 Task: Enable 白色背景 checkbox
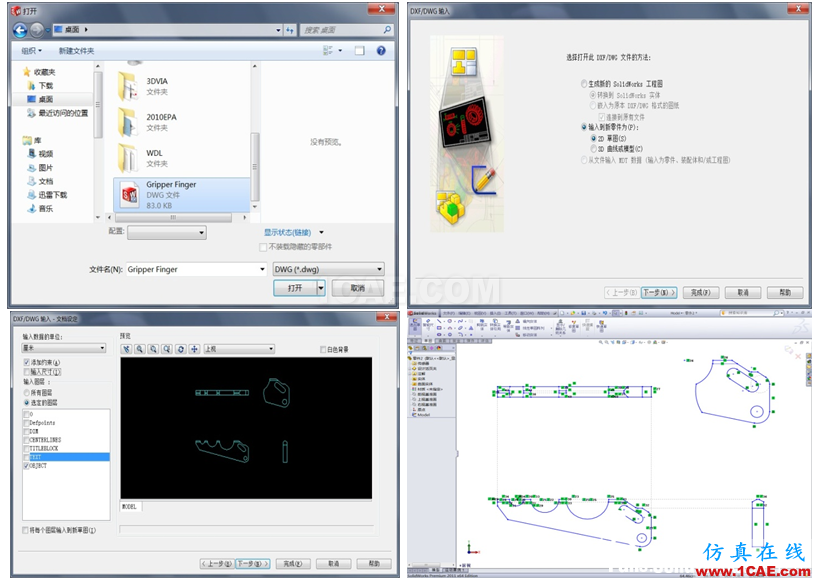[x=323, y=349]
